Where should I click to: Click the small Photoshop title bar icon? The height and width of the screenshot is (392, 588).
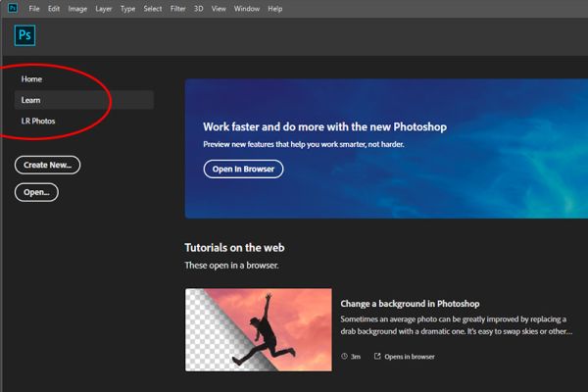13,8
